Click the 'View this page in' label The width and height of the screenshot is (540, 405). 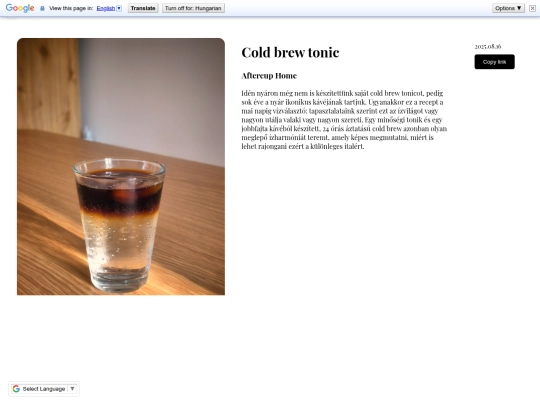[71, 8]
